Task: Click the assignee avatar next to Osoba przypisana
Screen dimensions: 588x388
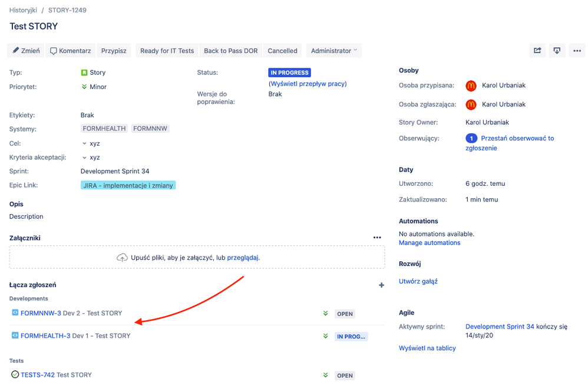Action: (471, 86)
